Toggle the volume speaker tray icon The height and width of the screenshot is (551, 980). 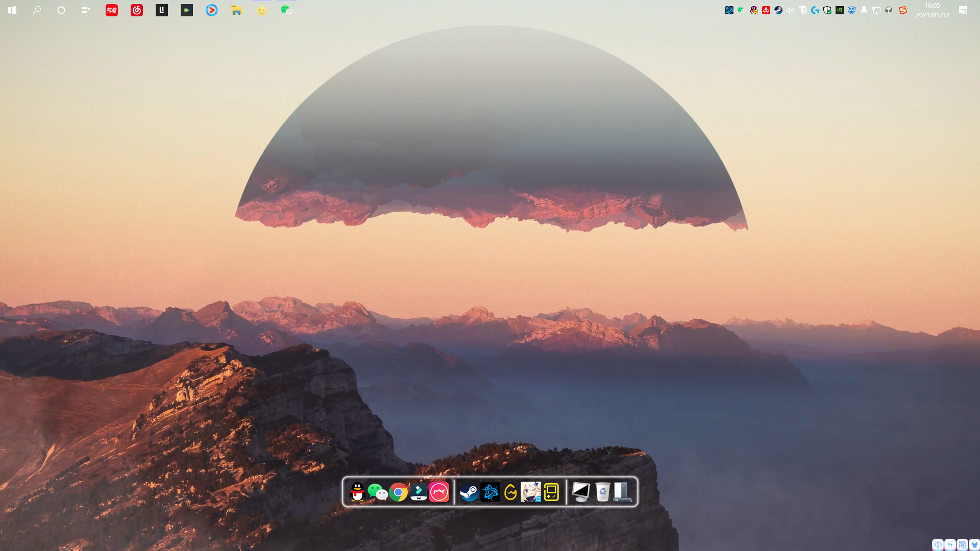point(790,10)
